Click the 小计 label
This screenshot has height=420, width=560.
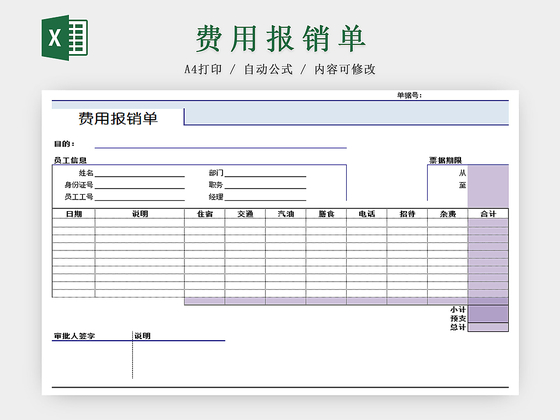pyautogui.click(x=458, y=310)
